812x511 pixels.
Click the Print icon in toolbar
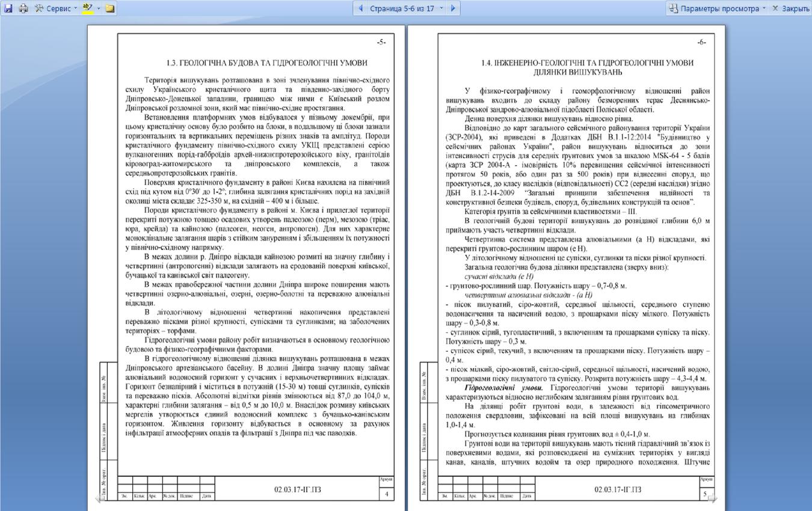point(23,8)
